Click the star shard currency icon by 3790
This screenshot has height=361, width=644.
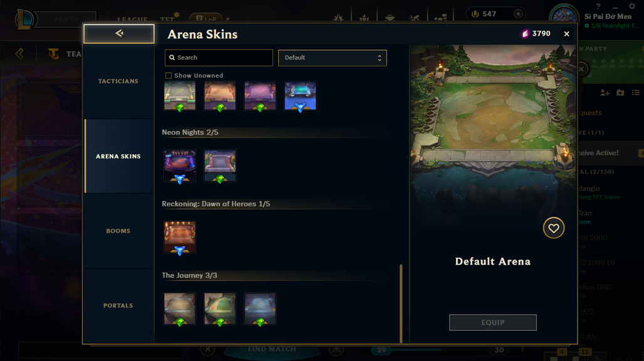coord(525,34)
